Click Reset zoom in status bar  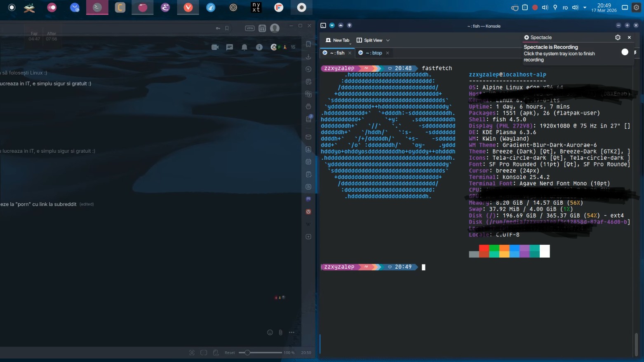230,353
